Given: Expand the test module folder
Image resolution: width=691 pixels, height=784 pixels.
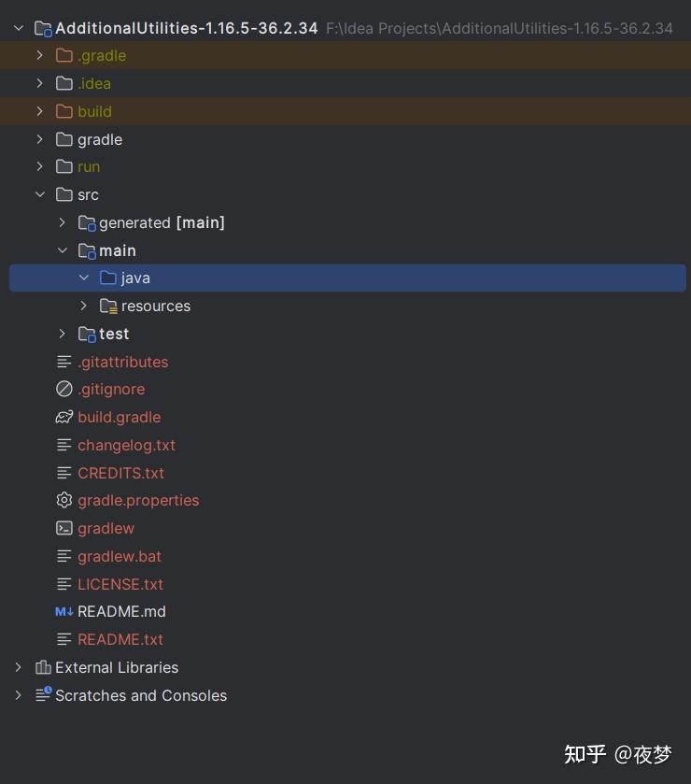Looking at the screenshot, I should pyautogui.click(x=62, y=334).
